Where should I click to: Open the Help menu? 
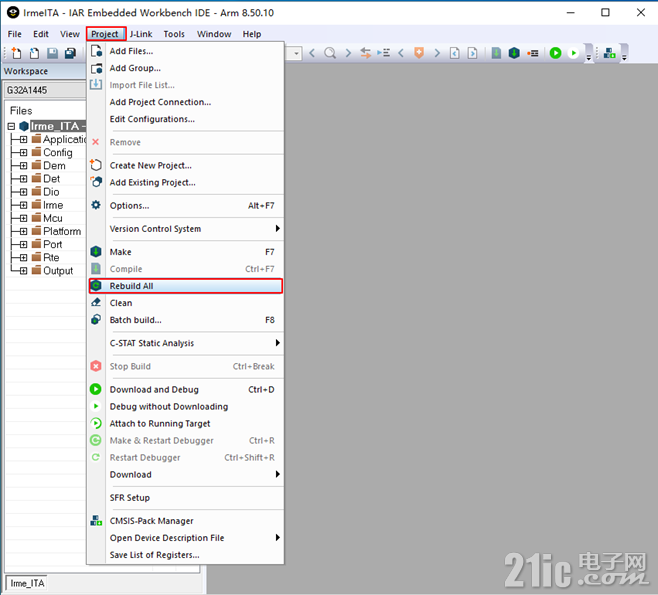tap(252, 34)
